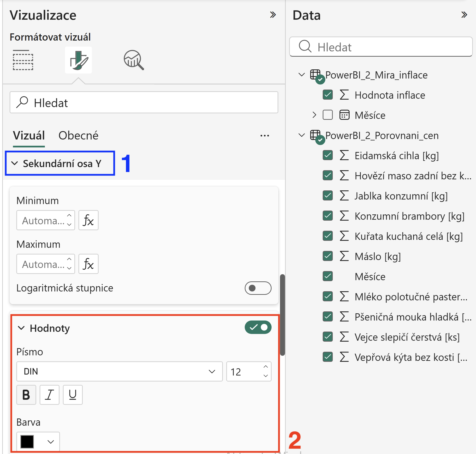
Task: Switch off the Hodnoty toggle
Action: pos(258,327)
